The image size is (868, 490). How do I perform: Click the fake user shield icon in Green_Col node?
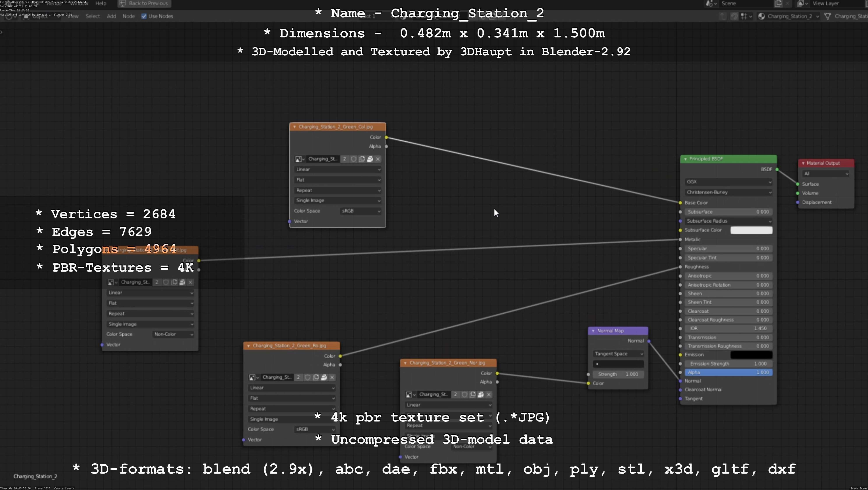coord(354,159)
